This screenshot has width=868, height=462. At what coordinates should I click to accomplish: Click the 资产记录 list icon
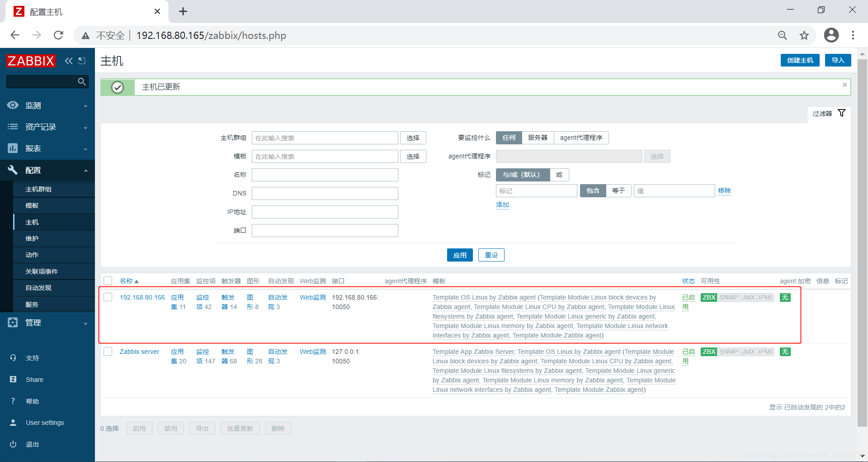click(13, 127)
